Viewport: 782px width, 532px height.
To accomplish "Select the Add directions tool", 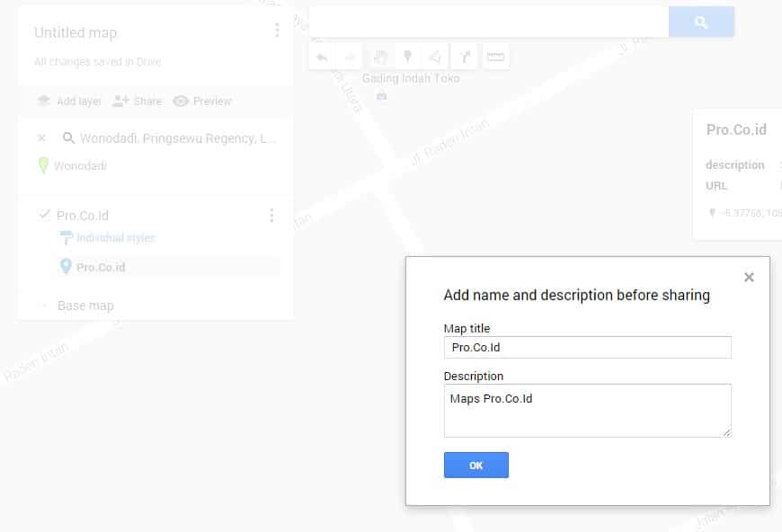I will [x=465, y=57].
